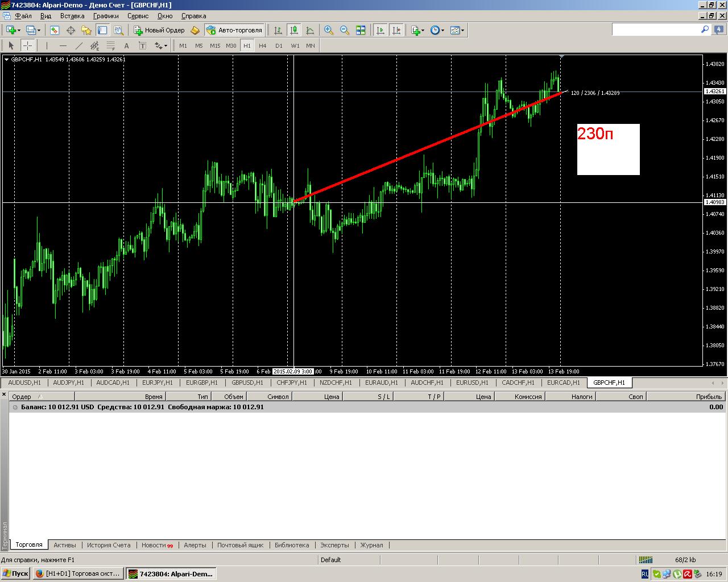Switch to the EURUSD,H1 chart tab

(x=472, y=383)
